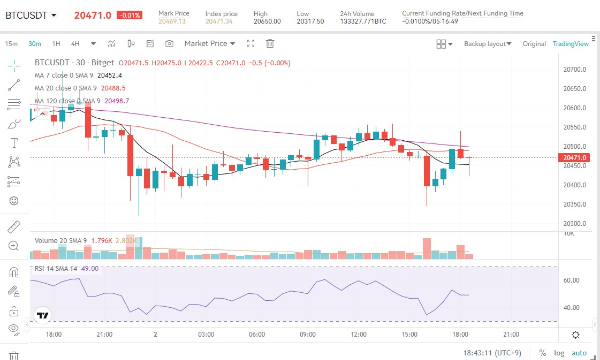Click the zoom out magnifier tool
The image size is (600, 360).
click(x=14, y=246)
